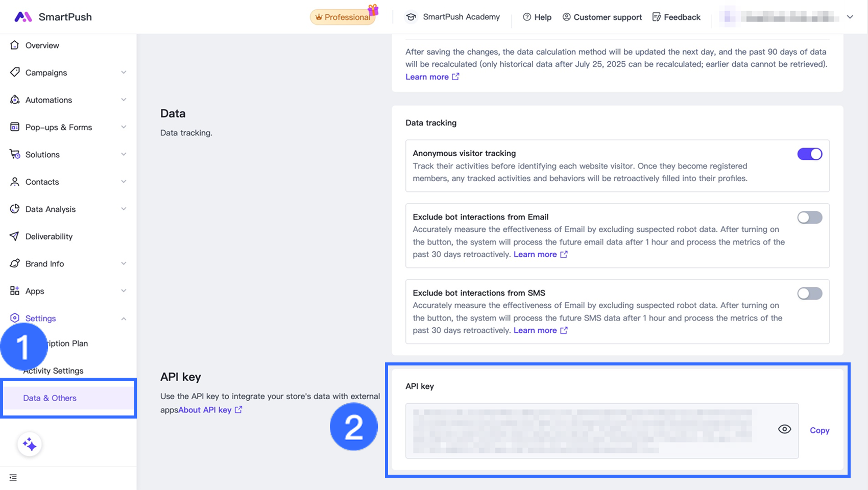Image resolution: width=868 pixels, height=490 pixels.
Task: Click the Customer support headset icon
Action: click(x=566, y=17)
